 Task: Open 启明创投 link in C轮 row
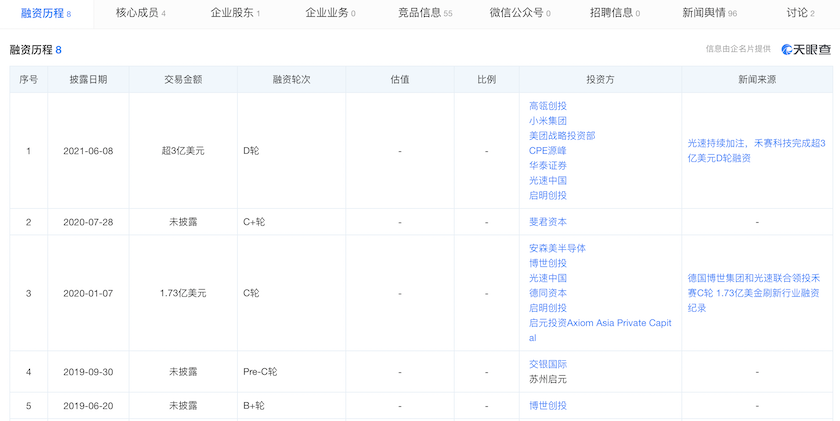pyautogui.click(x=548, y=308)
